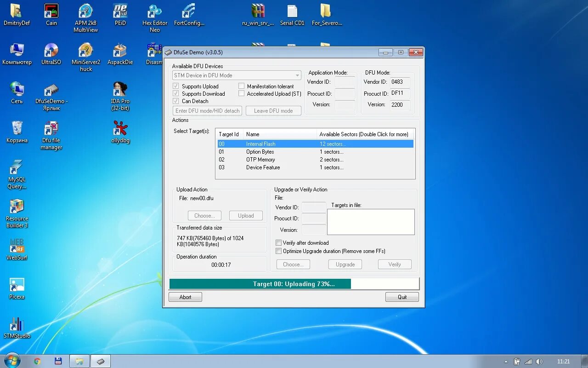Click the Target Id column header

pyautogui.click(x=229, y=134)
